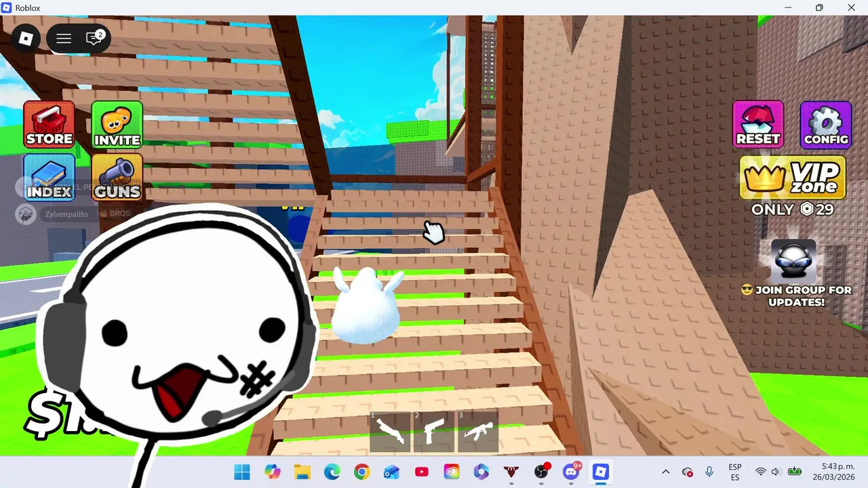Expand the hidden system tray icons

click(666, 472)
